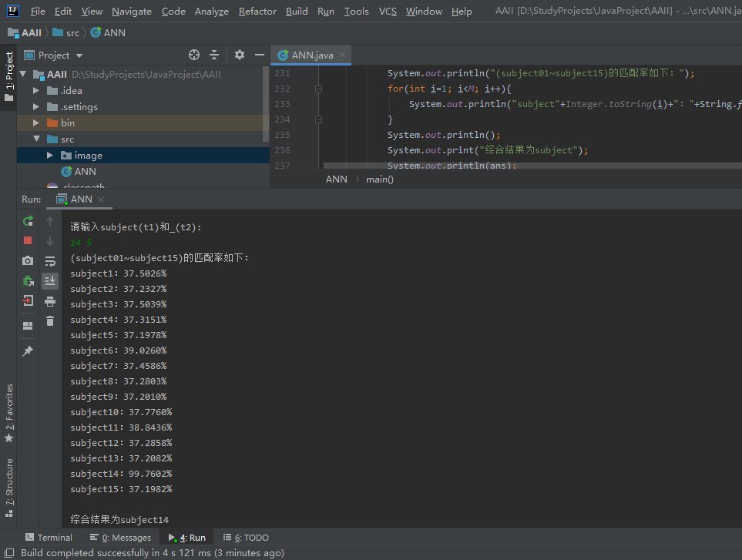
Task: Dump threads with the camera icon
Action: (28, 260)
